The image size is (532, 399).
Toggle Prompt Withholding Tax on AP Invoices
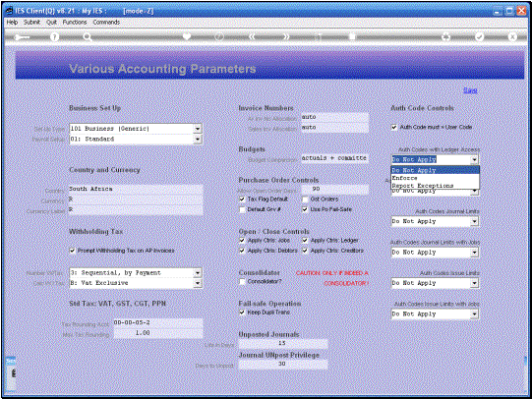point(72,251)
